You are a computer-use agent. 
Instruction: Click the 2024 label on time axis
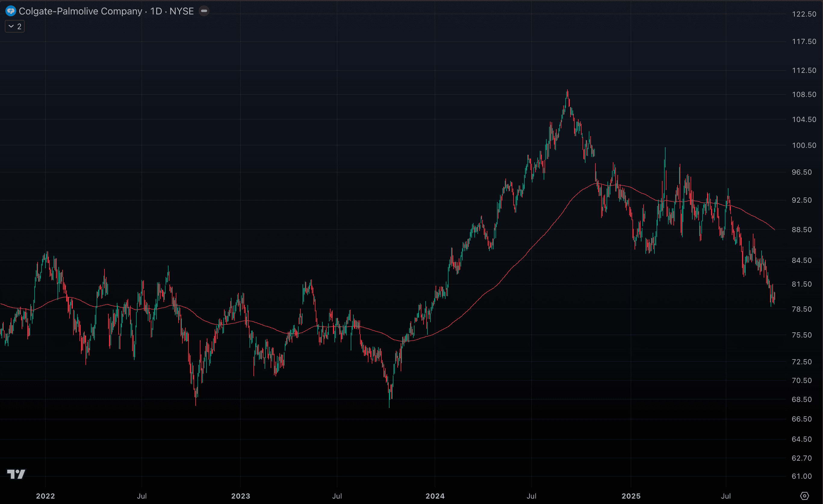point(435,496)
